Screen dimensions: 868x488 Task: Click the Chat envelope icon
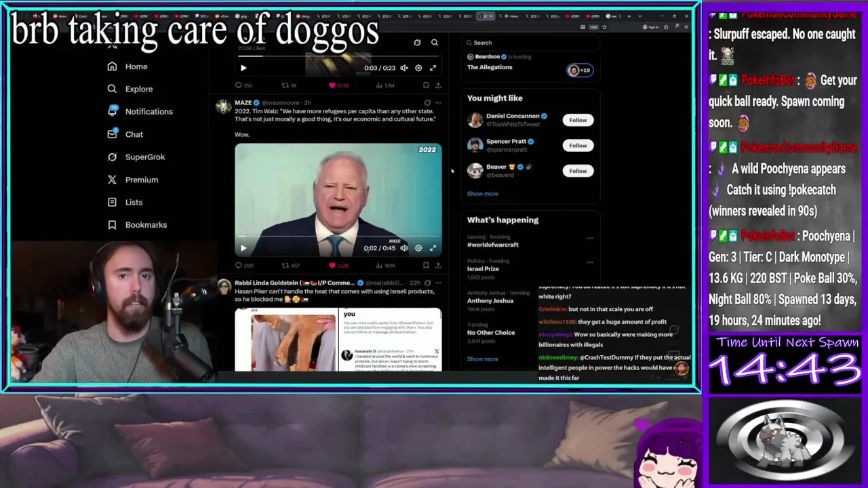coord(112,134)
